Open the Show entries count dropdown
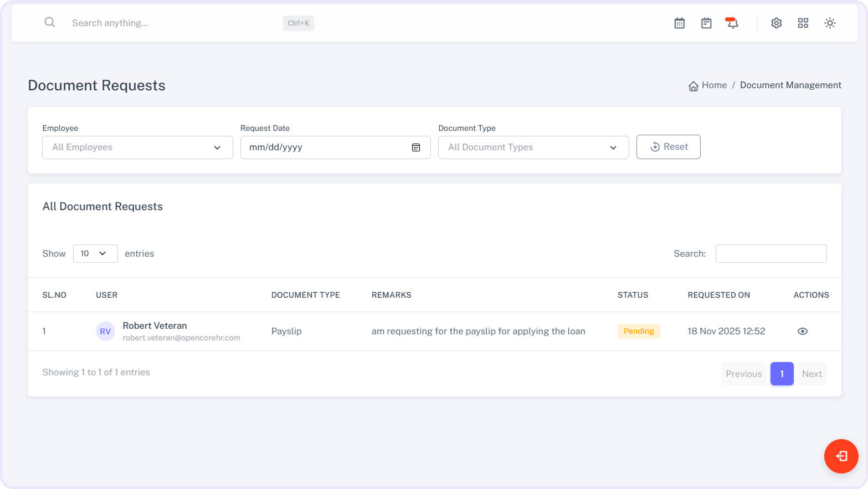Image resolution: width=868 pixels, height=489 pixels. 95,253
